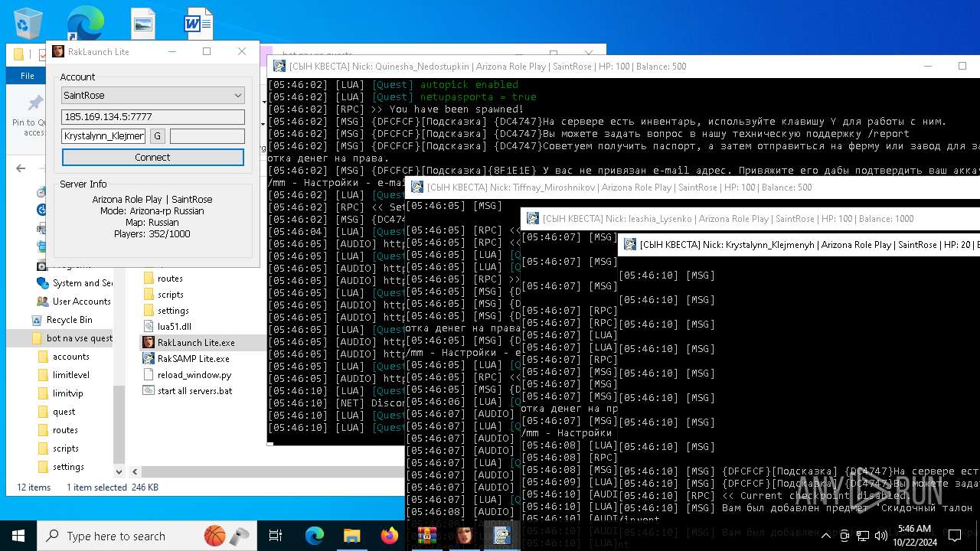The image size is (980, 551).
Task: Switch to RakSAMP Lite taskbar button
Action: (x=501, y=536)
